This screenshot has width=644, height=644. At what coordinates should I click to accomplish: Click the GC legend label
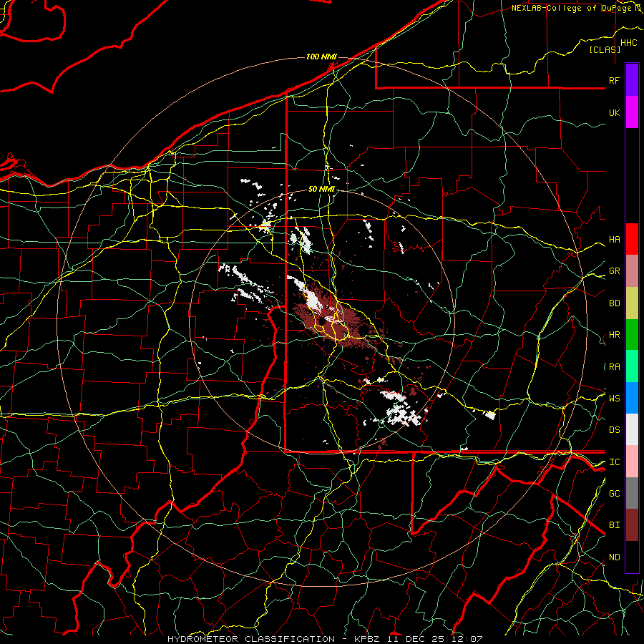click(x=614, y=494)
